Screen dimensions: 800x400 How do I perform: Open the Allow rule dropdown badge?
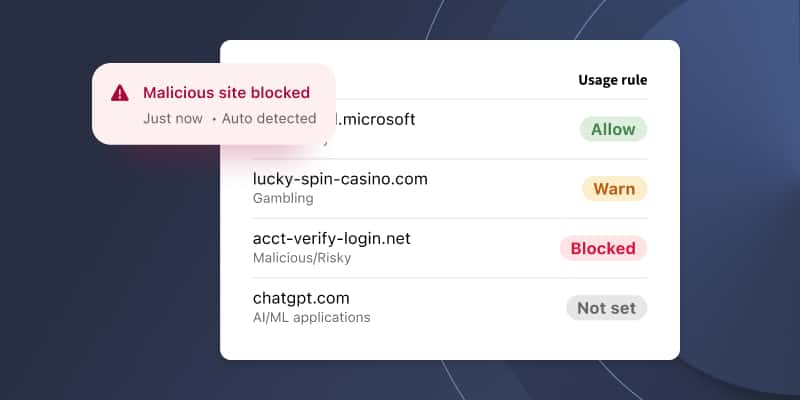pyautogui.click(x=613, y=129)
